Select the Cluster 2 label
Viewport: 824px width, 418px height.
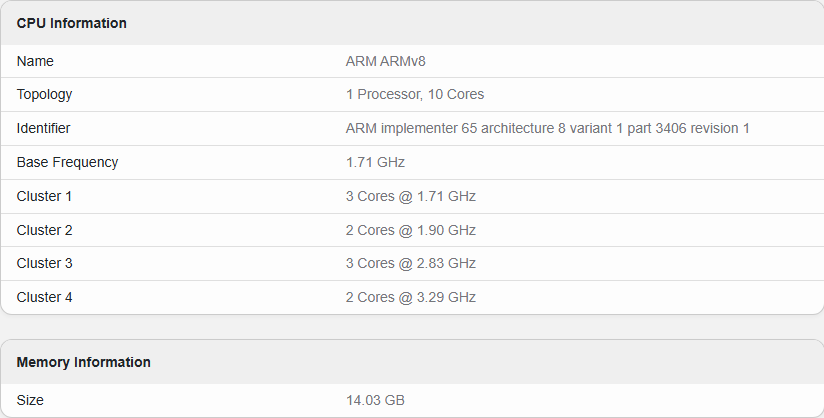click(x=44, y=230)
